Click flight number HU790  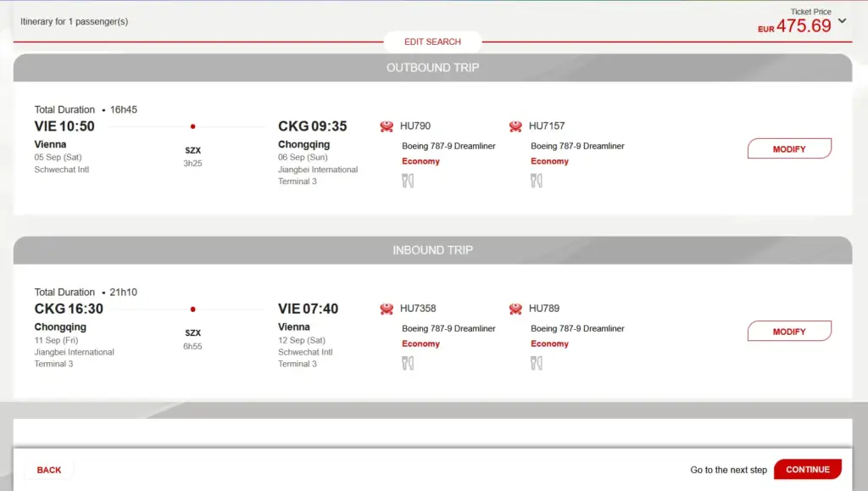(415, 126)
